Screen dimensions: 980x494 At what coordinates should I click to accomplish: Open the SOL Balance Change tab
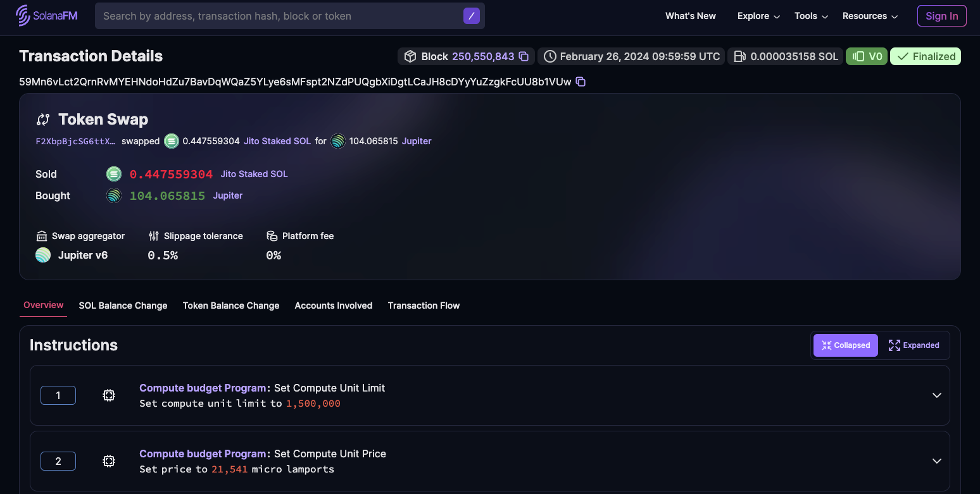pyautogui.click(x=123, y=306)
